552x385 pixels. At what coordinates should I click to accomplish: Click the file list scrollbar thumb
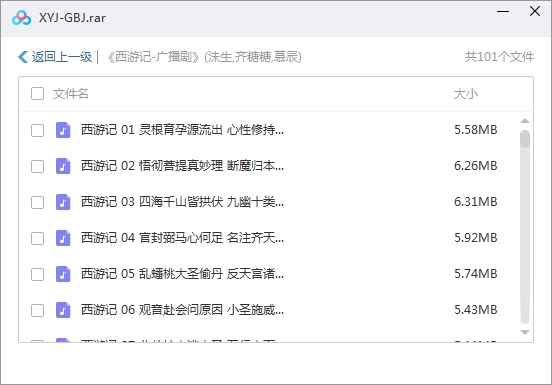pyautogui.click(x=525, y=139)
